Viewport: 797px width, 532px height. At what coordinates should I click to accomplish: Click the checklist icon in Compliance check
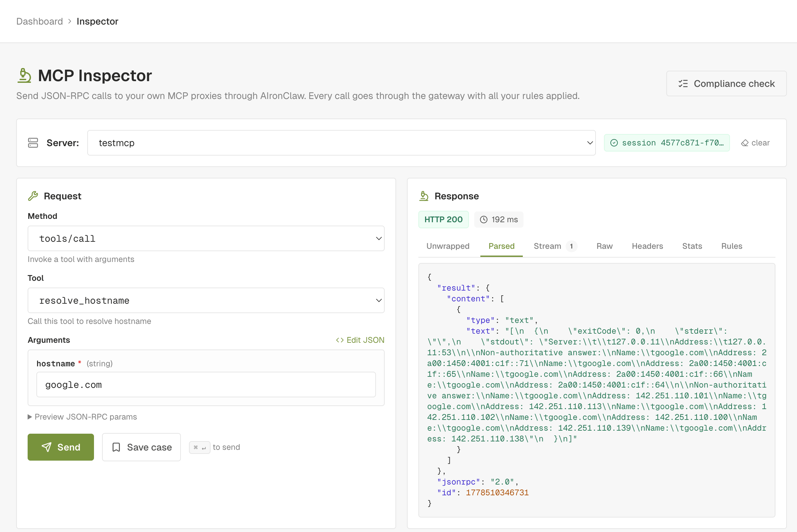(x=683, y=84)
